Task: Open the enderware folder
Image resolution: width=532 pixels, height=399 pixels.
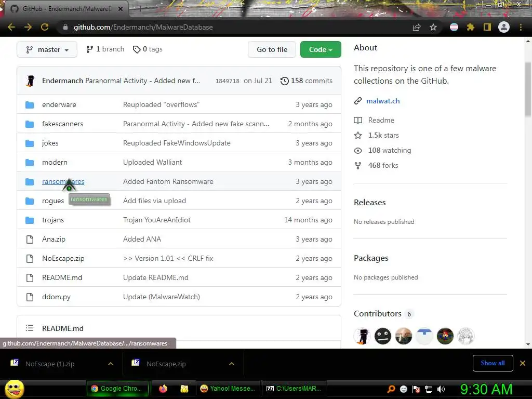Action: coord(59,104)
